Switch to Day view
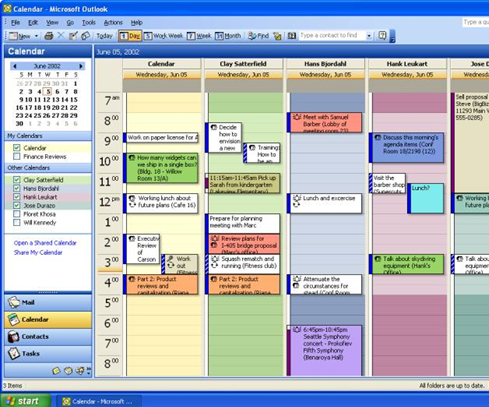Viewport: 489px width, 407px height. (130, 36)
